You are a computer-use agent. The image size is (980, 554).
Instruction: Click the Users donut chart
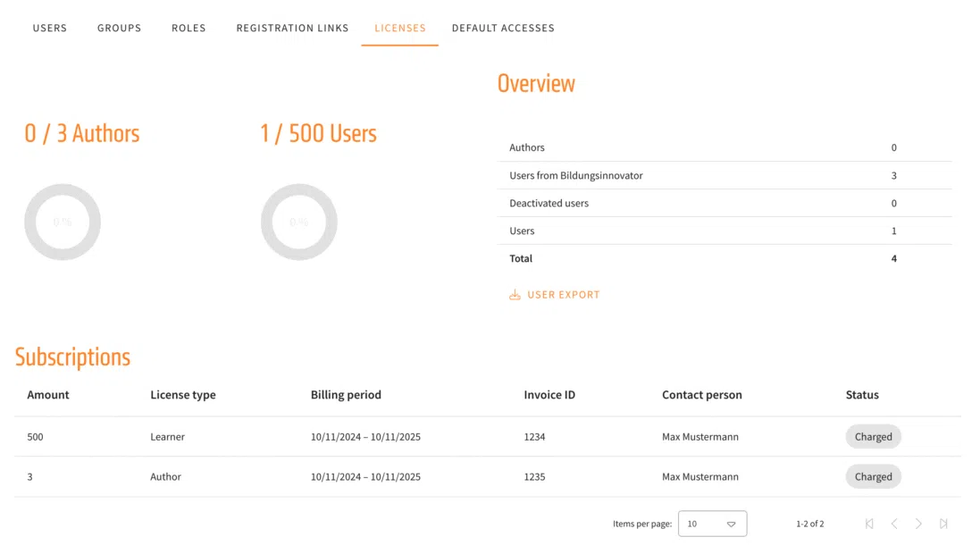pos(299,222)
